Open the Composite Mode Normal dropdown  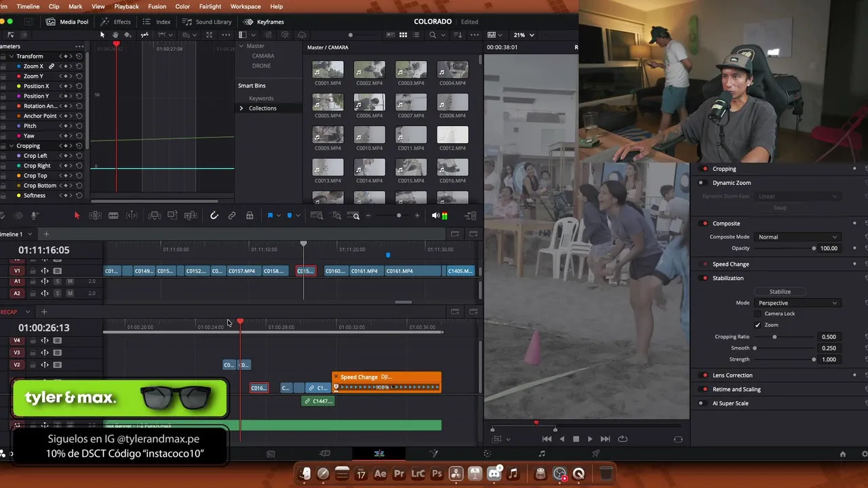coord(797,237)
